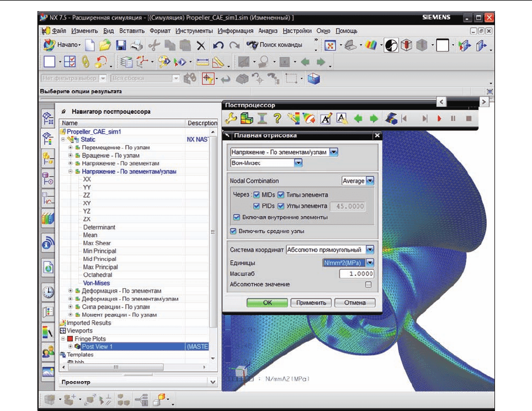Click the Начало start button
Image resolution: width=532 pixels, height=411 pixels.
point(62,45)
